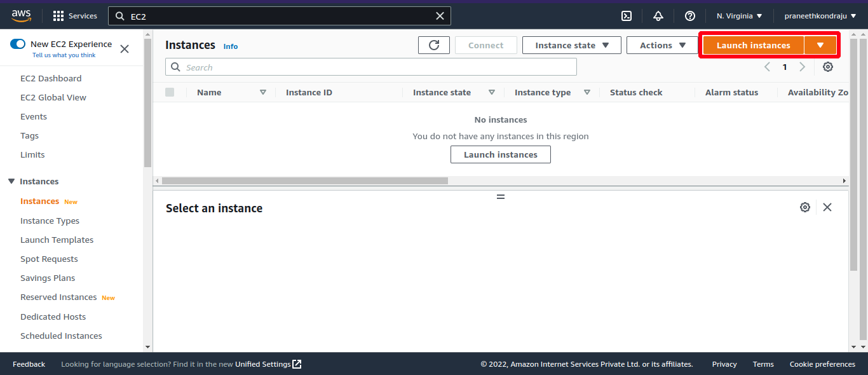Open Unified Settings link
The height and width of the screenshot is (375, 868).
click(x=262, y=364)
